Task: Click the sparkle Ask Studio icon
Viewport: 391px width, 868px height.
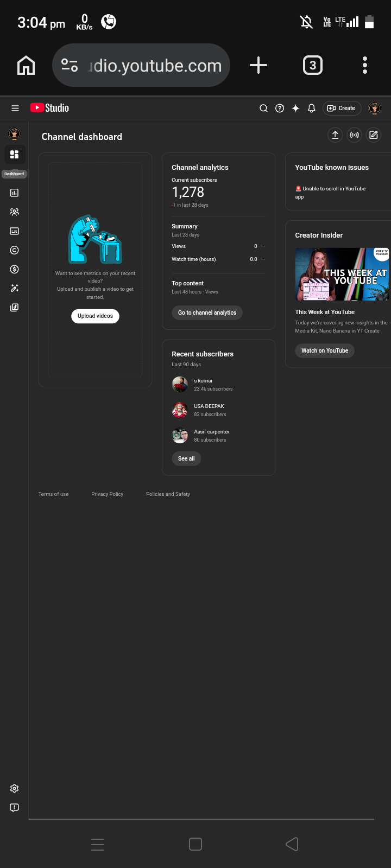Action: point(295,108)
